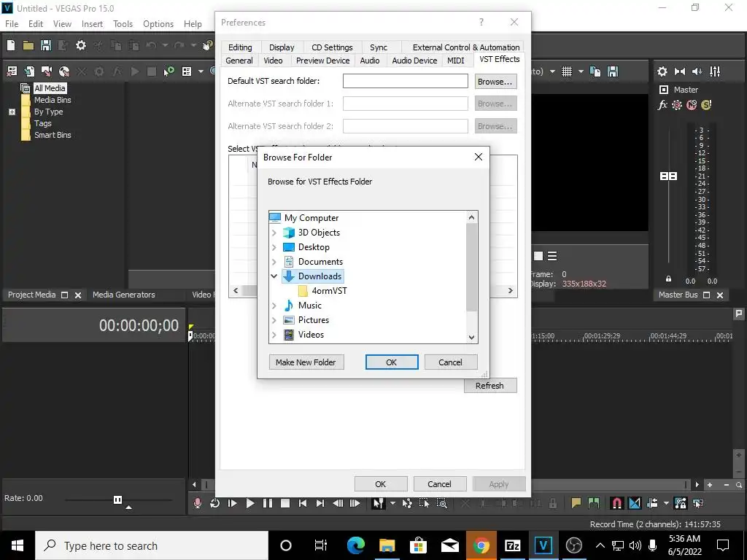Toggle the Automatic Crossfades icon
The width and height of the screenshot is (747, 560).
pos(635,503)
